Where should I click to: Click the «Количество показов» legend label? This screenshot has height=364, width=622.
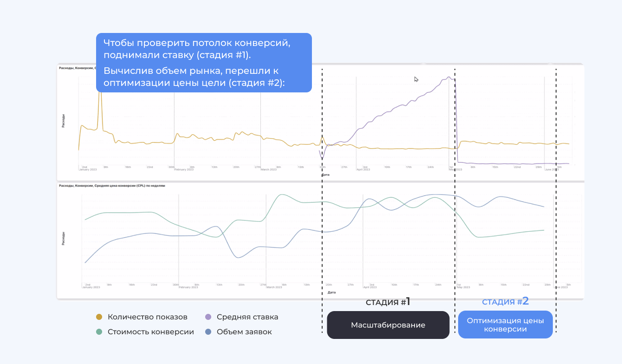[147, 317]
